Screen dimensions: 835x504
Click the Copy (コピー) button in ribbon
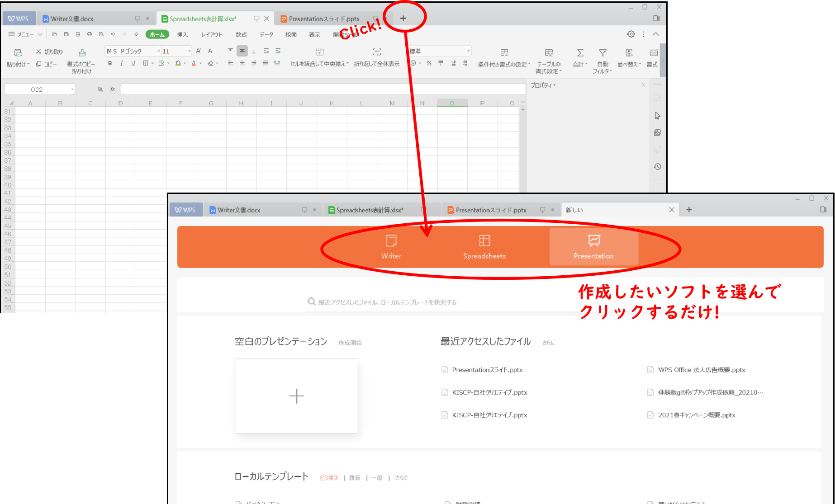point(46,64)
